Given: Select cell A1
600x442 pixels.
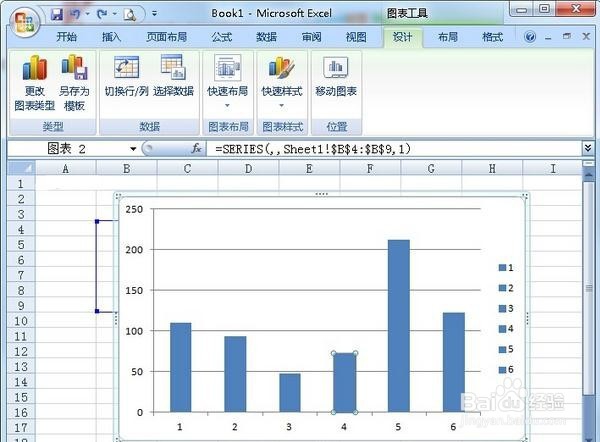Looking at the screenshot, I should 65,183.
